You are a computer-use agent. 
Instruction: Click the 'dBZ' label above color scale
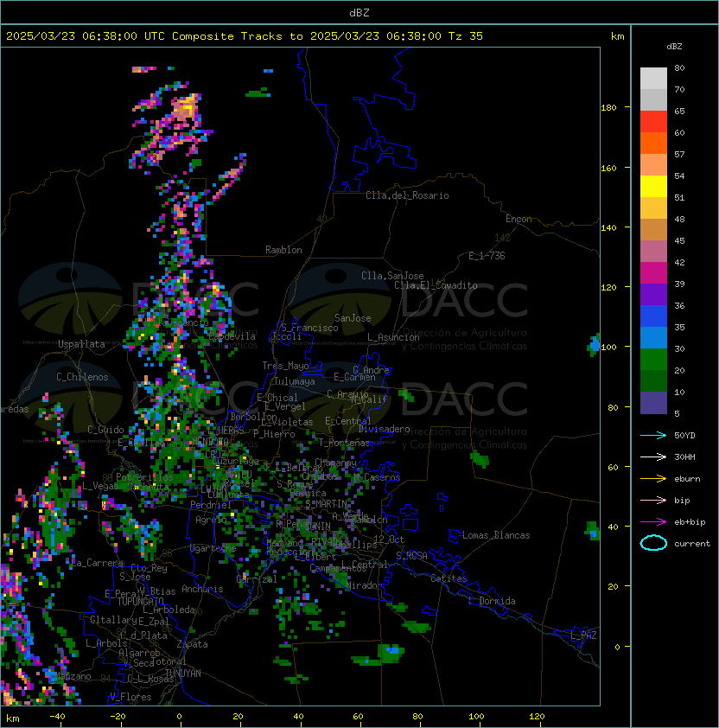click(674, 47)
